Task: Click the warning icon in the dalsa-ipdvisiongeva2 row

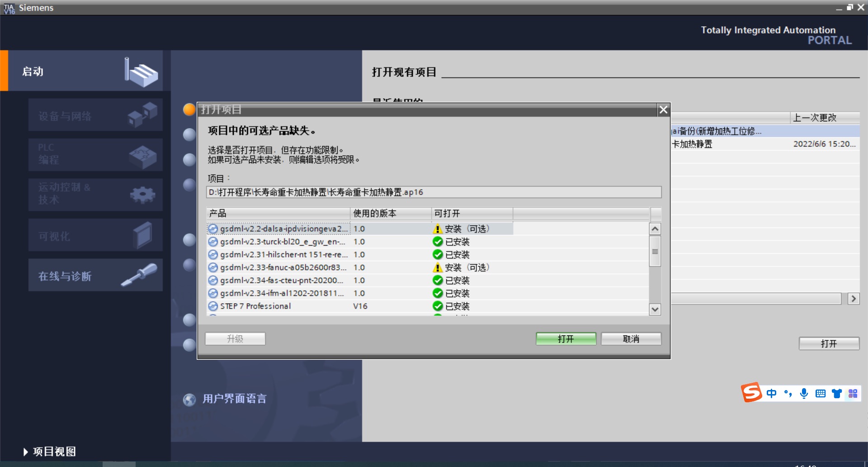Action: [x=438, y=229]
